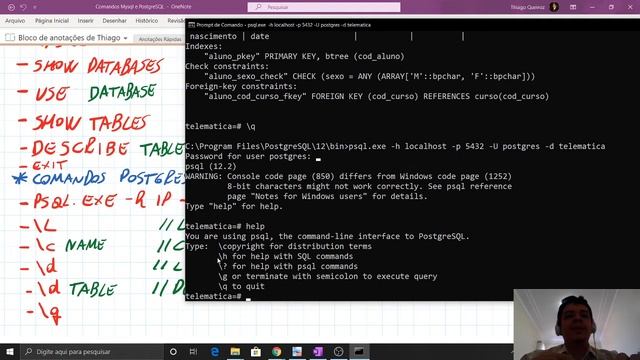Open Microsoft Store from the taskbar
Viewport: 640px width, 360px height.
pyautogui.click(x=256, y=351)
